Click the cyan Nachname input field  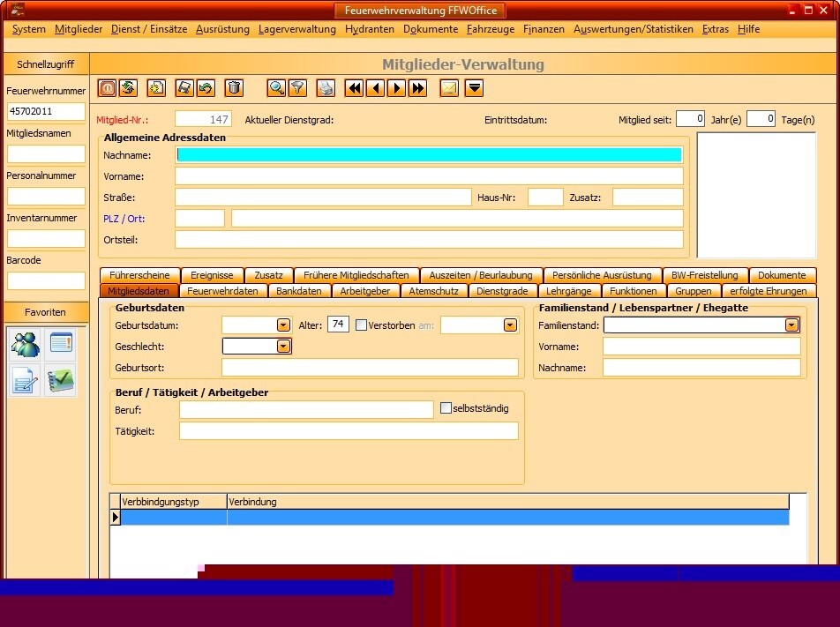pyautogui.click(x=429, y=154)
